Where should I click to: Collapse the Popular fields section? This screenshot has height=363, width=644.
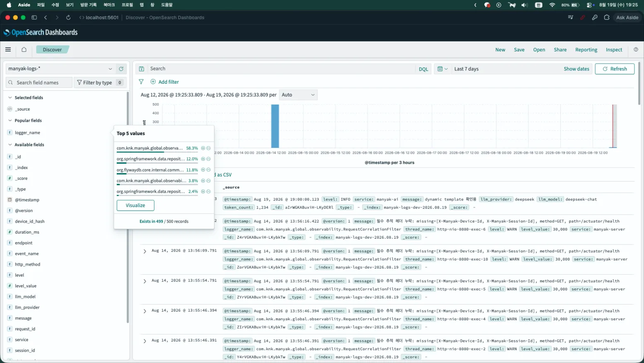10,121
